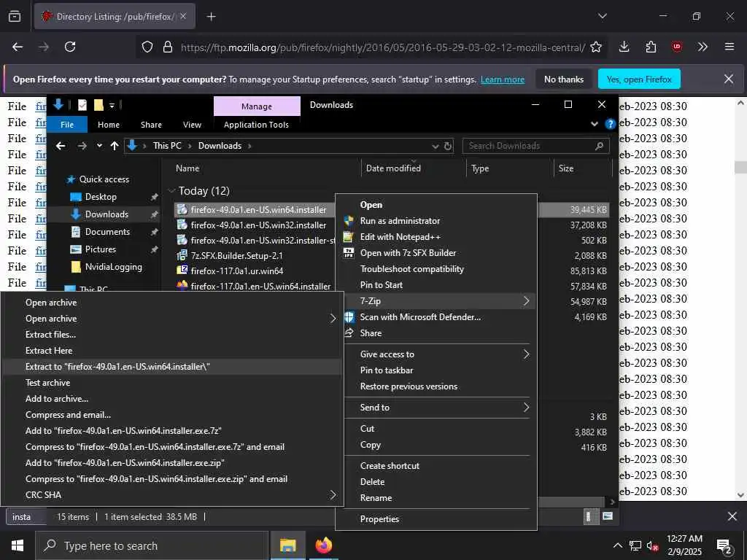Collapse the Today (12) file group
747x560 pixels.
pyautogui.click(x=172, y=191)
